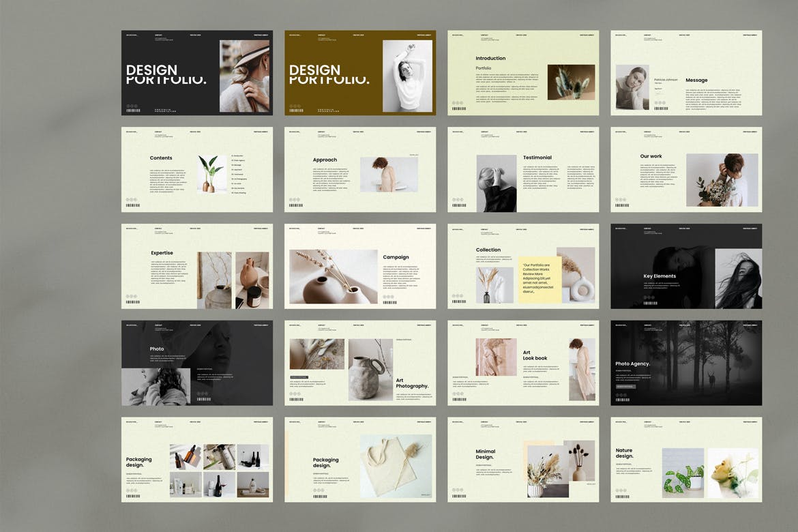Open the brown Design Portfolio cover slide
This screenshot has width=798, height=532.
pos(359,72)
